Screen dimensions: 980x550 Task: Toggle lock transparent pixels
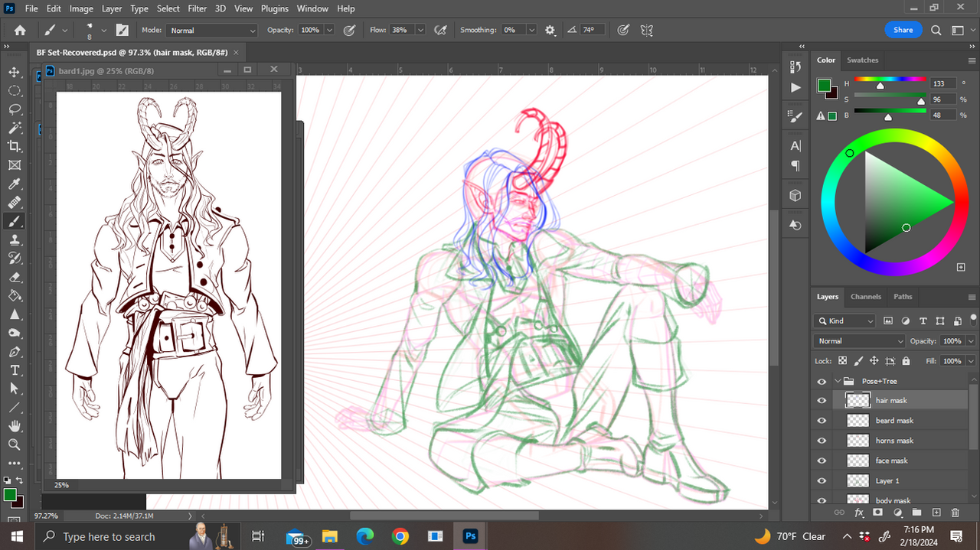(x=842, y=361)
